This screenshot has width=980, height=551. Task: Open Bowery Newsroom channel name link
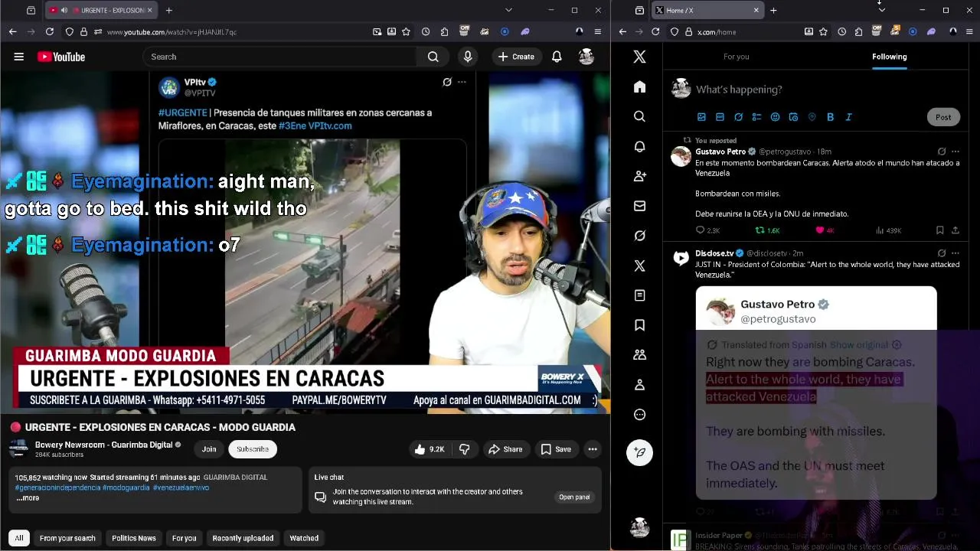[x=103, y=445]
